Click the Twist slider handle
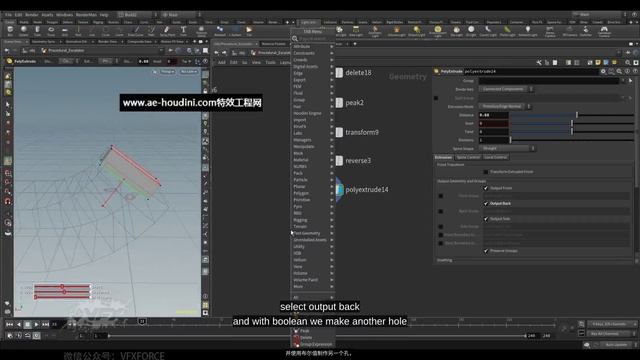 pos(572,131)
